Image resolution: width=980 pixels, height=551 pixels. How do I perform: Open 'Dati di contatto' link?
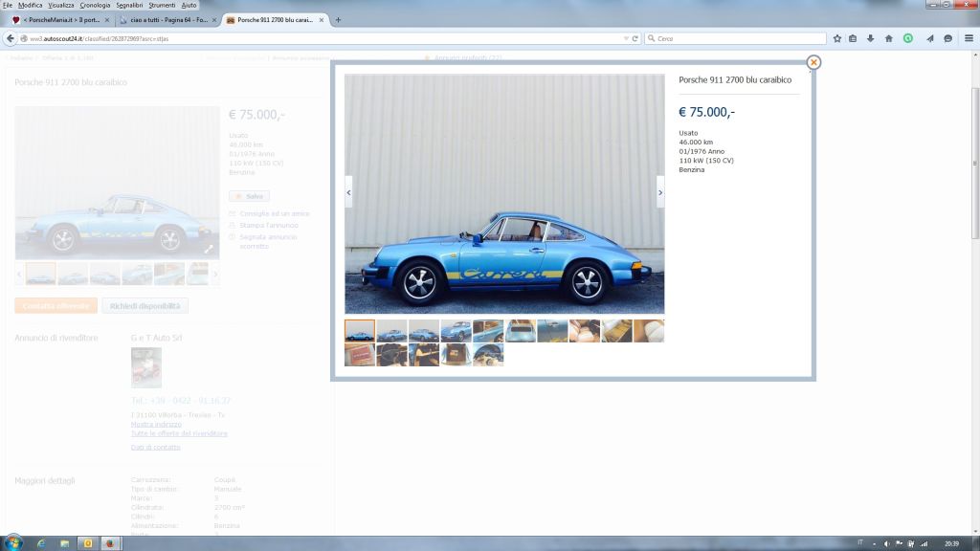pos(156,448)
